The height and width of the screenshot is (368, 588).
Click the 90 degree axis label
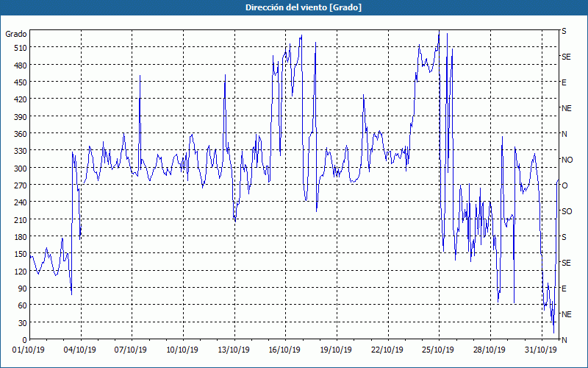tap(22, 289)
